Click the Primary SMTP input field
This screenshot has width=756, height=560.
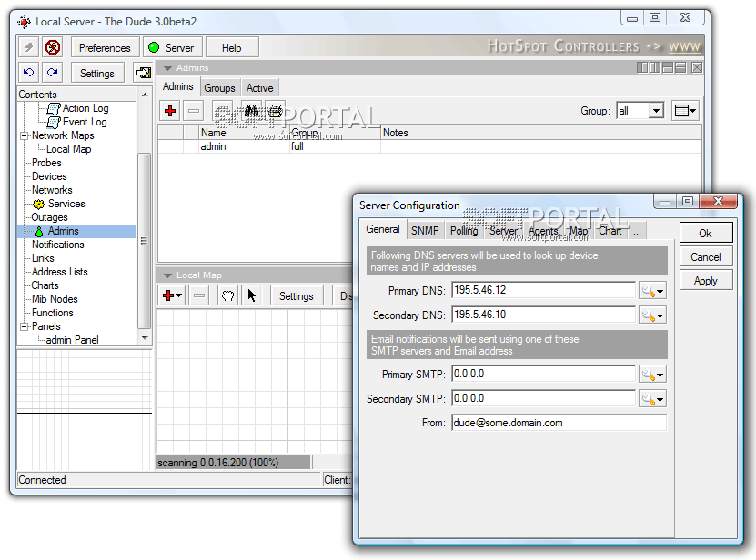click(543, 374)
